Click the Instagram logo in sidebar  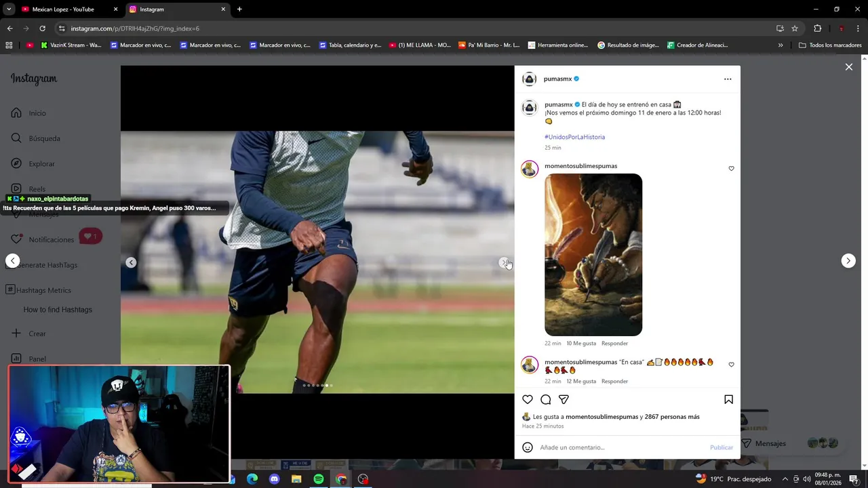[34, 79]
